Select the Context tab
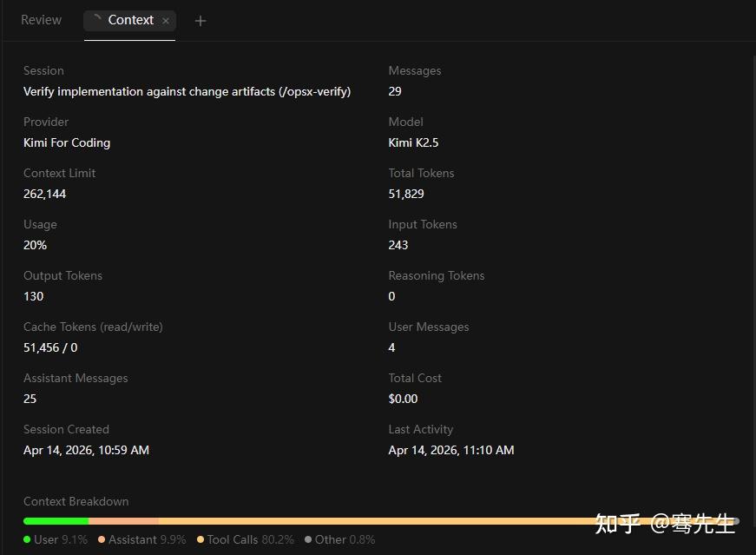Screen dimensions: 756x555 click(129, 20)
